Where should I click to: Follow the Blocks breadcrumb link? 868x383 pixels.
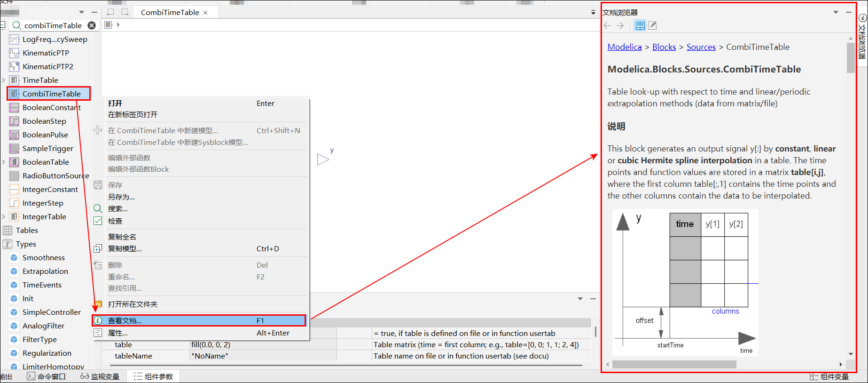point(664,47)
